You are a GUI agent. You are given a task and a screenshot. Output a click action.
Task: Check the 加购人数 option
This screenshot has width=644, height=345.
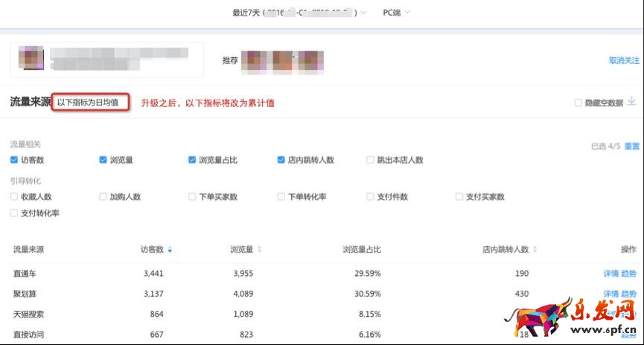pyautogui.click(x=103, y=197)
